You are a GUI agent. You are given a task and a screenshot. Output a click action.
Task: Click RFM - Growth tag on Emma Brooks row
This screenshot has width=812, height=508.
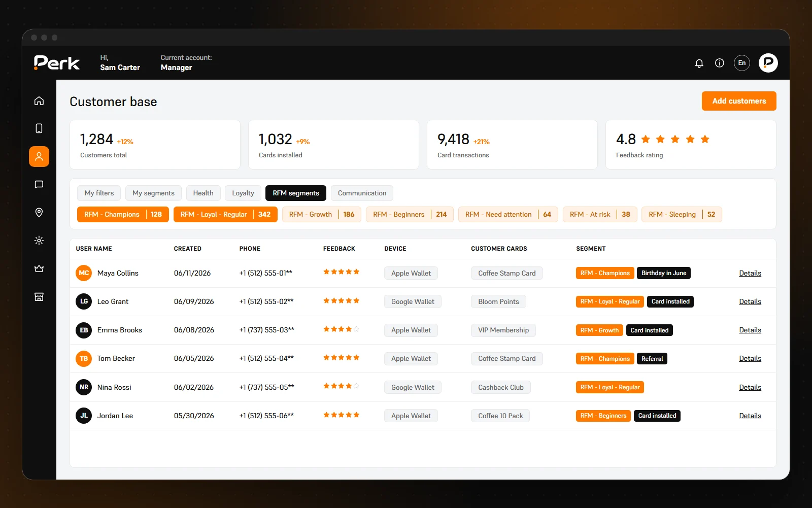point(599,330)
